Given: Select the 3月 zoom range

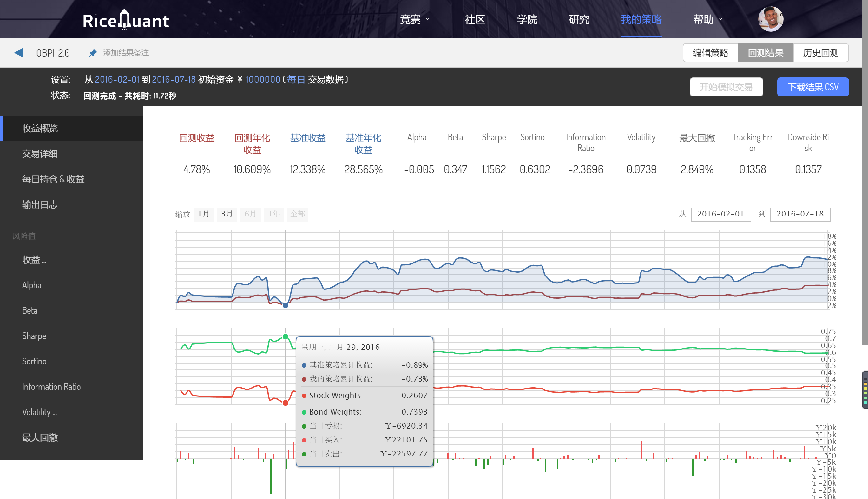Looking at the screenshot, I should 227,214.
